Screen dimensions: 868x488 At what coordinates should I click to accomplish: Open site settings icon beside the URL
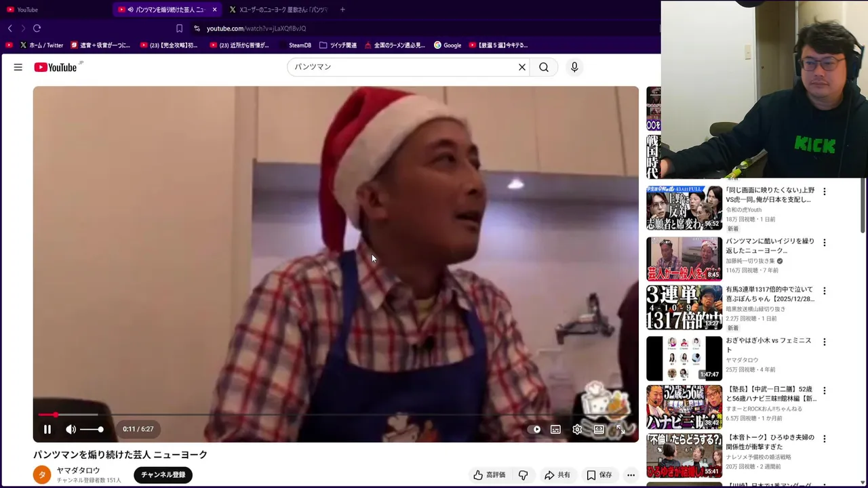[197, 28]
